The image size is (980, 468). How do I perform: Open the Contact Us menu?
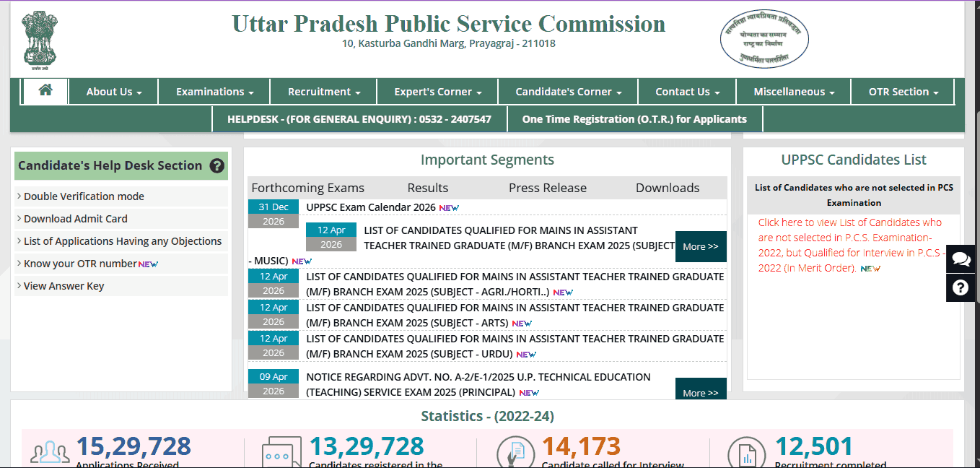coord(686,91)
